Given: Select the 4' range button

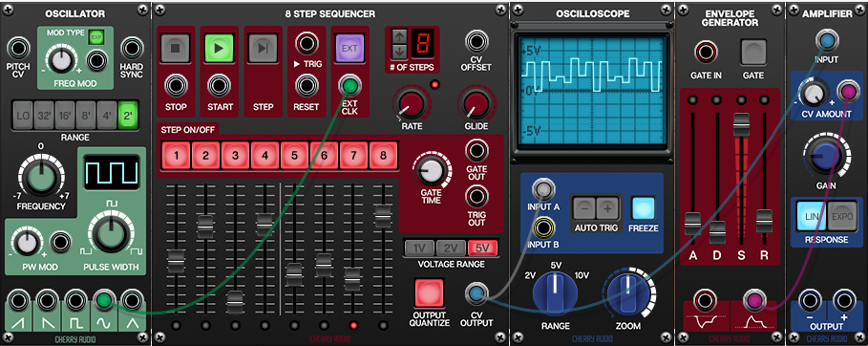Looking at the screenshot, I should click(x=107, y=116).
